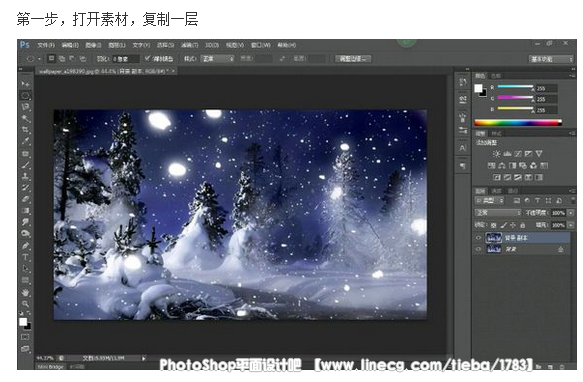The image size is (583, 382).
Task: Open the workspace switcher dropdown
Action: click(x=551, y=59)
